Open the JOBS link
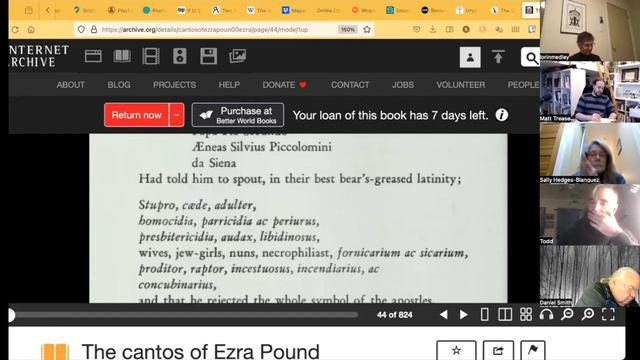 402,85
